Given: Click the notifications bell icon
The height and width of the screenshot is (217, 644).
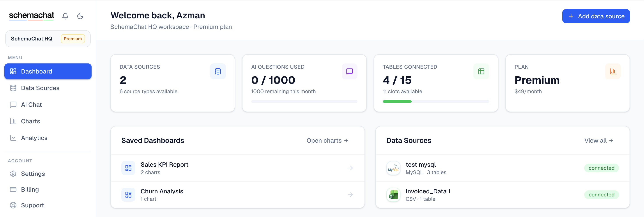Looking at the screenshot, I should (x=65, y=16).
